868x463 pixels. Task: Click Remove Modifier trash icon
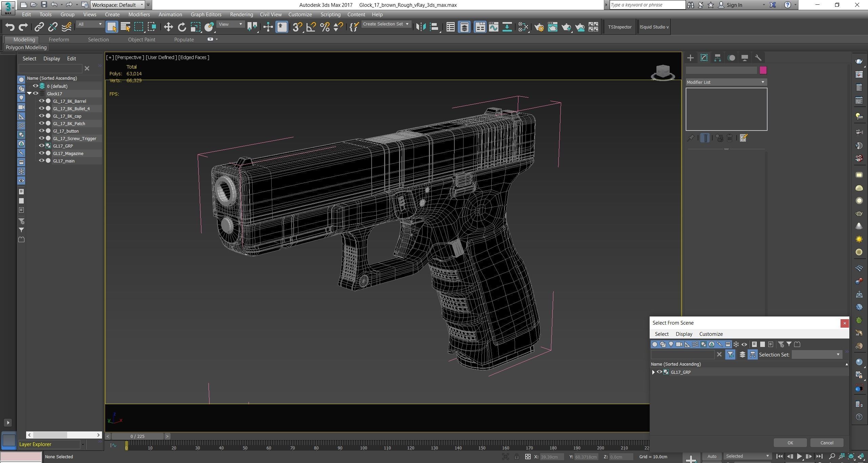(x=730, y=138)
